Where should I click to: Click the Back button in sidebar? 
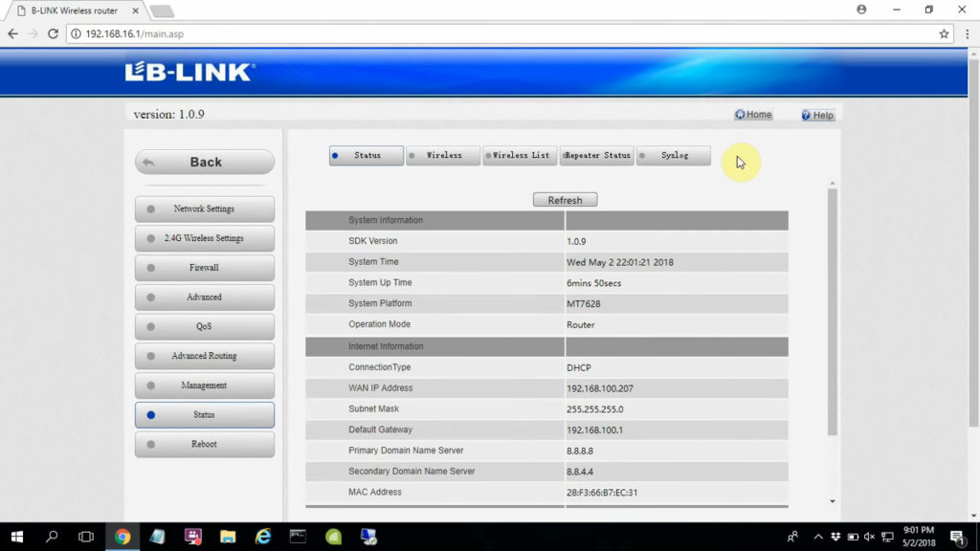pyautogui.click(x=205, y=163)
